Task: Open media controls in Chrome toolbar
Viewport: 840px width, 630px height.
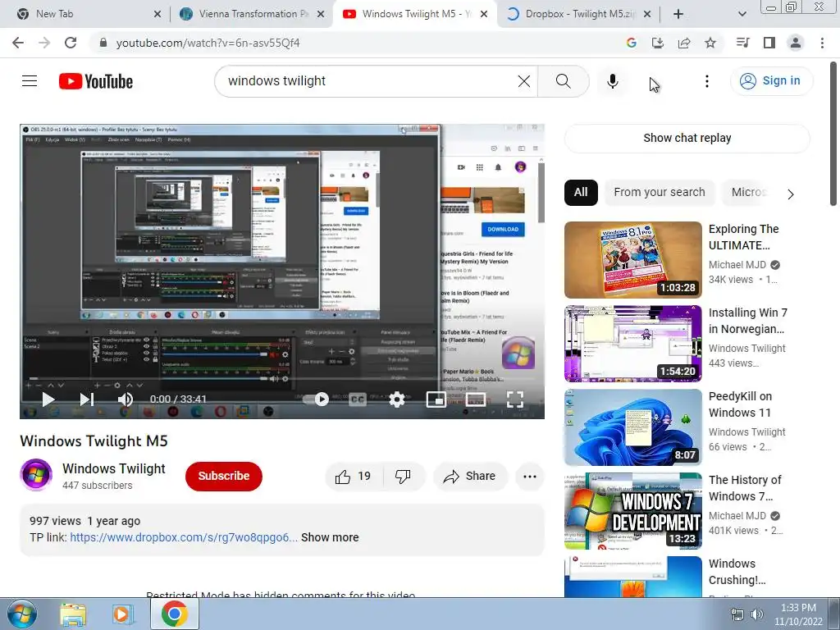Action: (742, 43)
